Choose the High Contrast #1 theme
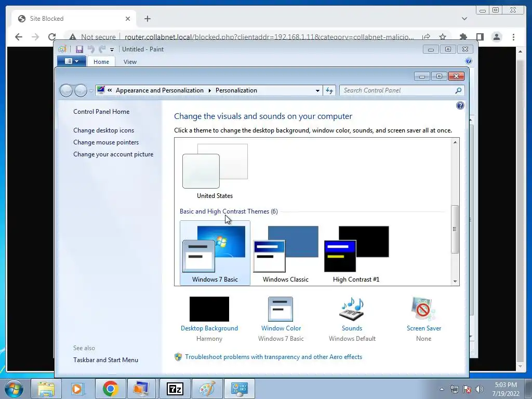Screen dimensions: 532x399 click(x=356, y=253)
